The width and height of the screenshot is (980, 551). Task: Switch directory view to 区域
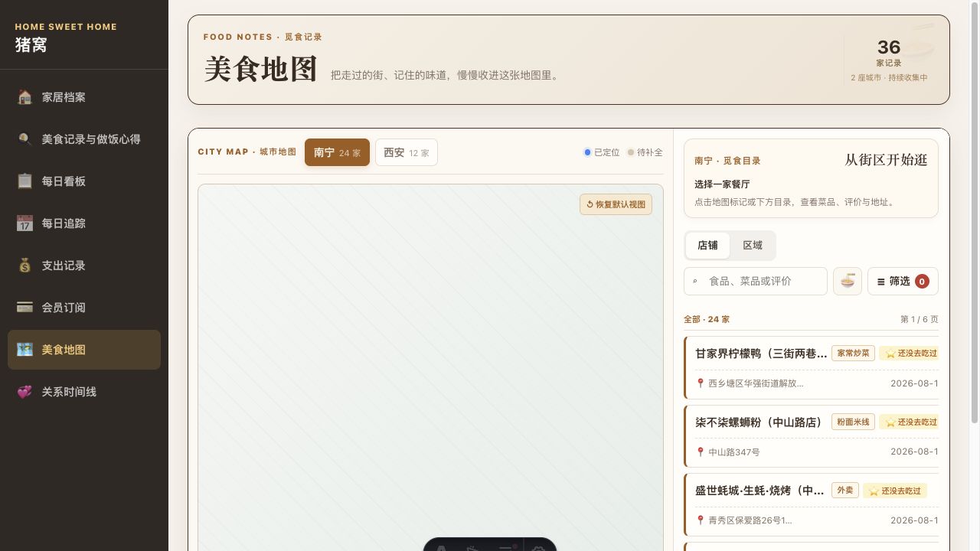pos(753,246)
